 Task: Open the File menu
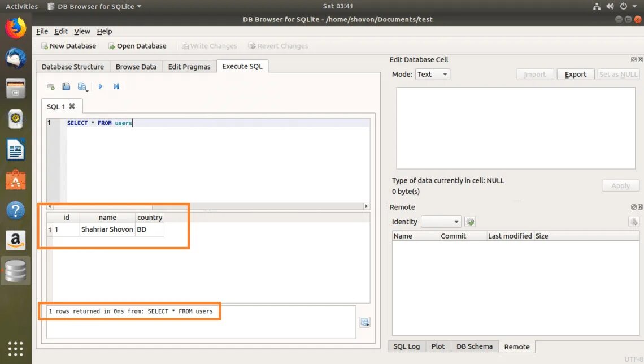(42, 31)
